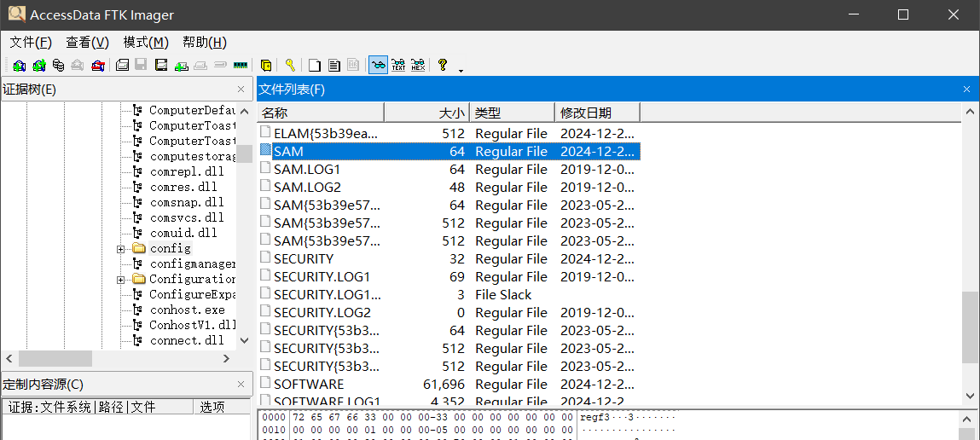Click evidence tree horizontal scroll right arrow
The width and height of the screenshot is (980, 440).
(x=226, y=359)
